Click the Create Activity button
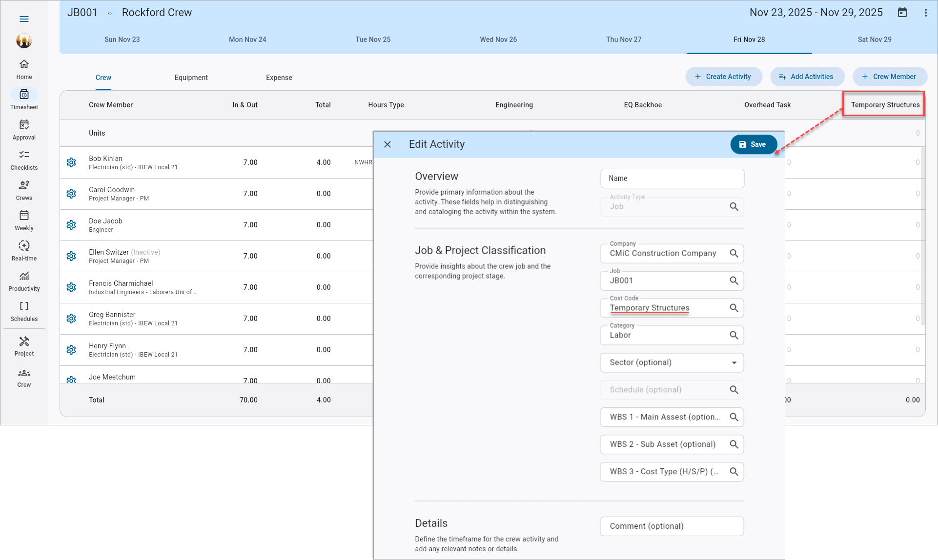 coord(723,77)
